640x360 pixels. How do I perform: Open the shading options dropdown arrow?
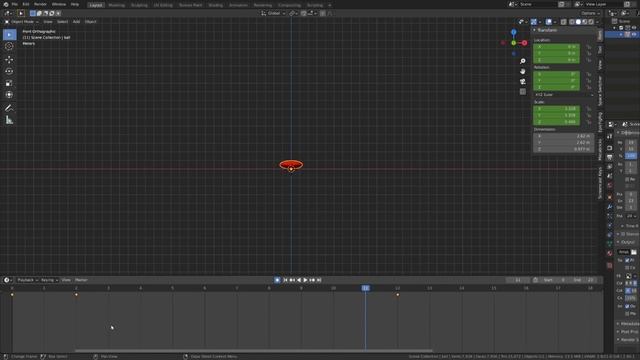(x=597, y=22)
